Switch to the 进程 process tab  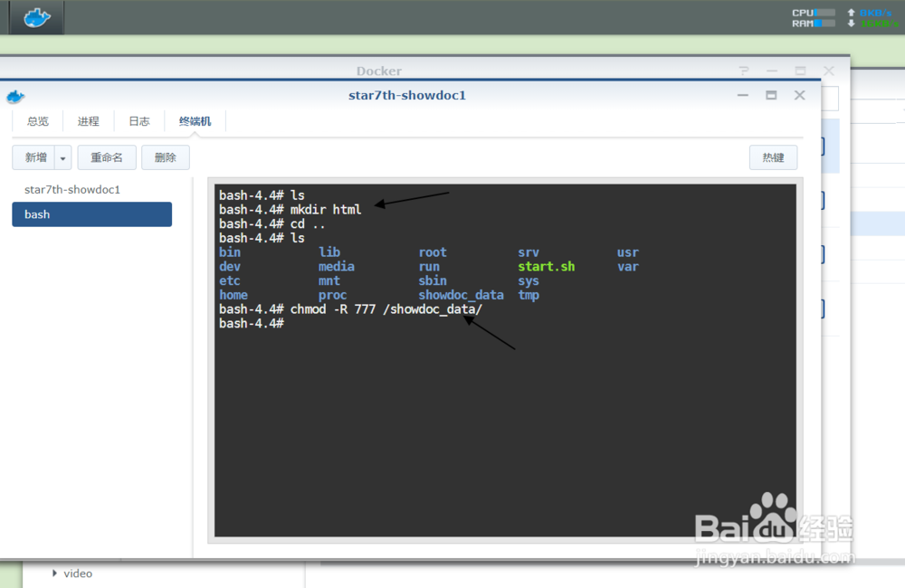pos(89,121)
